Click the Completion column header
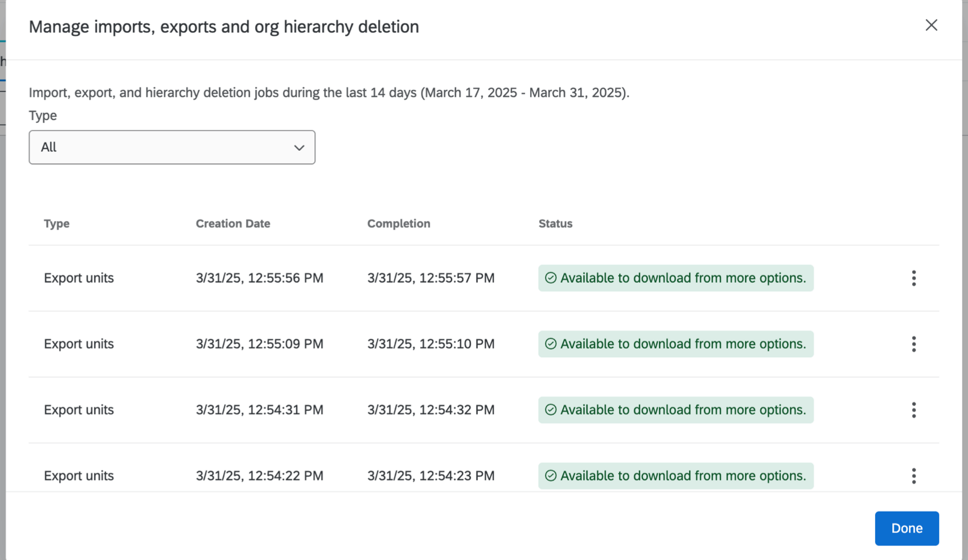The image size is (968, 560). click(x=399, y=224)
